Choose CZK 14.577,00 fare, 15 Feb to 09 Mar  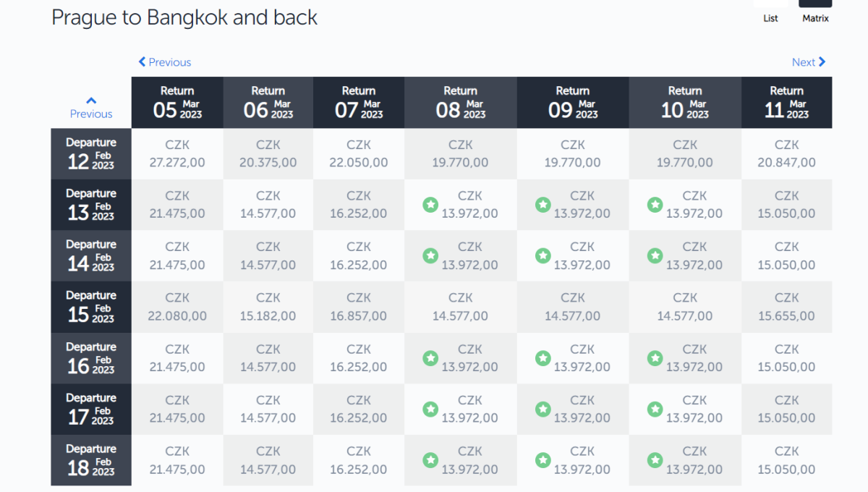(x=572, y=307)
